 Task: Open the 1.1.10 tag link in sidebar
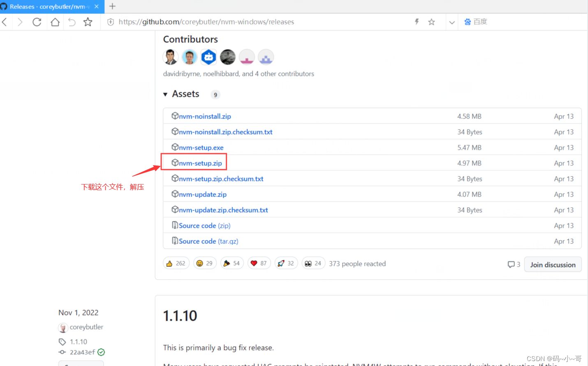79,342
